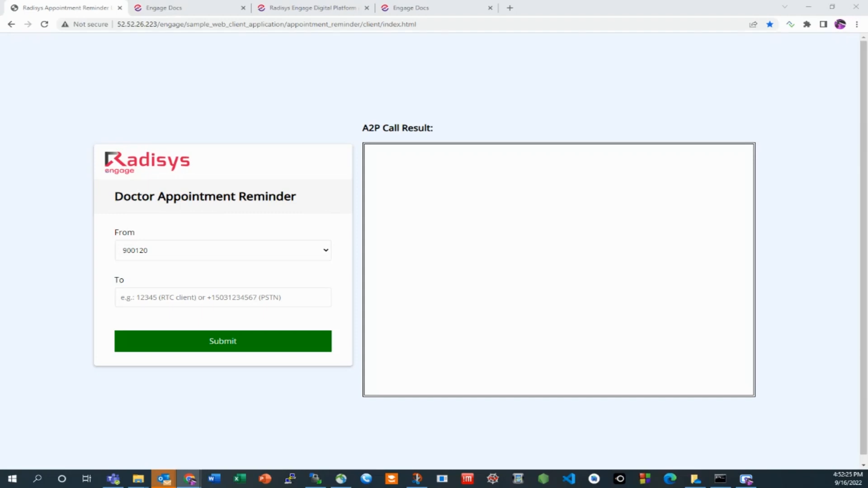
Task: Click the user profile icon in toolbar
Action: point(840,24)
